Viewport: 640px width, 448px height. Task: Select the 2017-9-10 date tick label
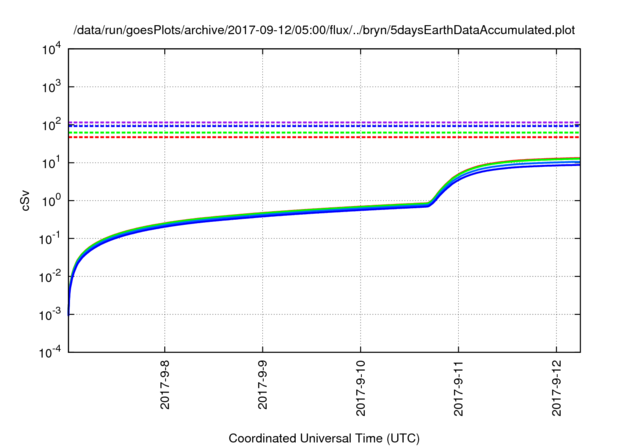click(360, 388)
